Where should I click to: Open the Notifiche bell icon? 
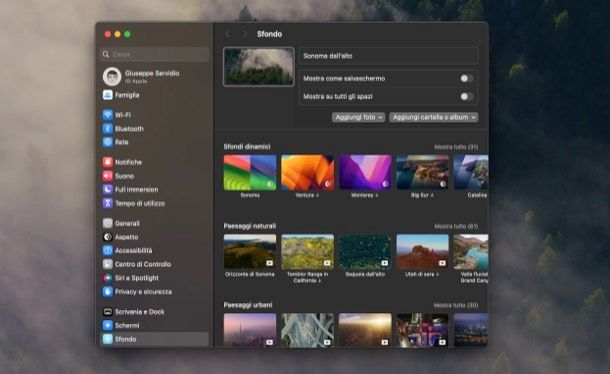(x=108, y=162)
